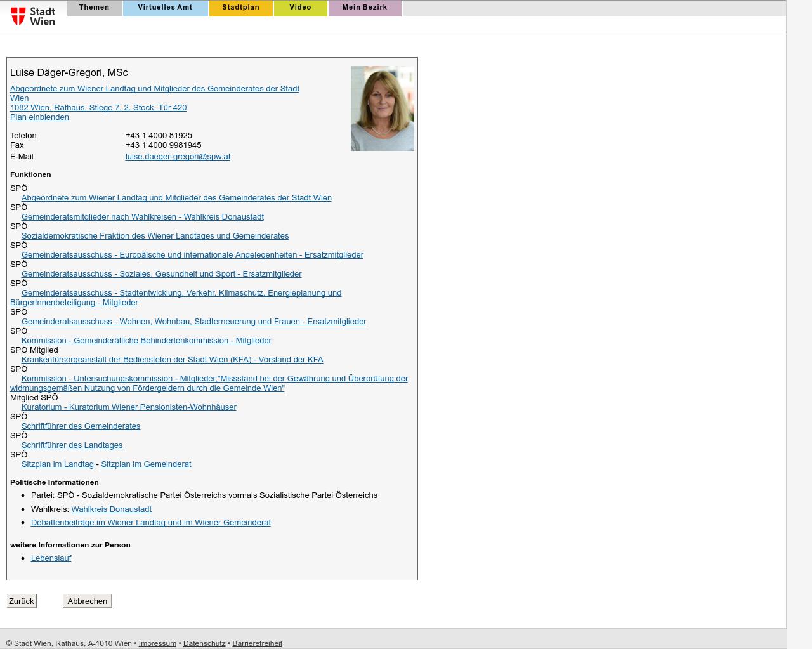Click the Telefon label
This screenshot has height=649, width=812.
coord(23,136)
